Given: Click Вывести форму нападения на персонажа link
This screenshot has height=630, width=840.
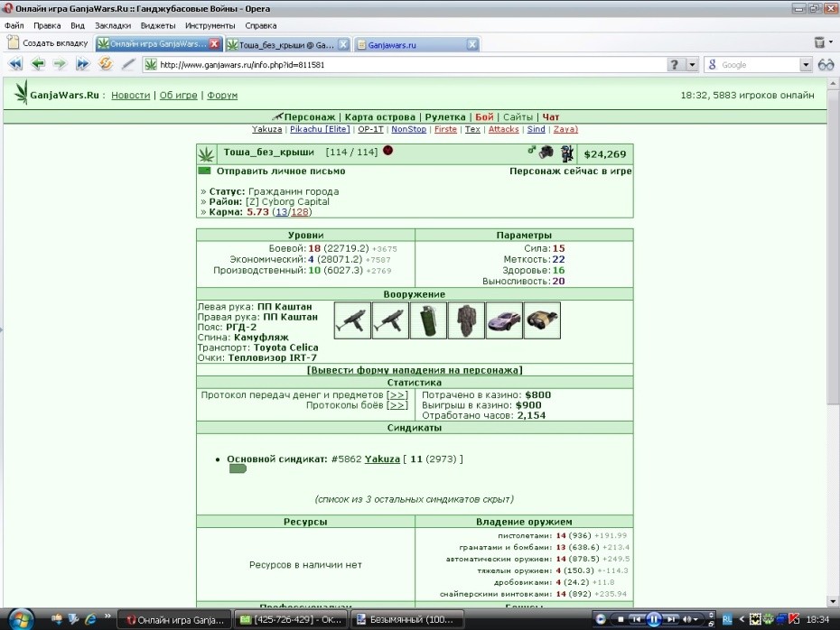Looking at the screenshot, I should pyautogui.click(x=414, y=370).
